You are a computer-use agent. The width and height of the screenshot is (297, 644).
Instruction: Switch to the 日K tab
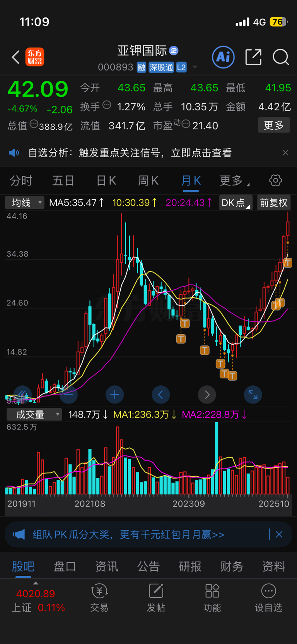click(x=106, y=180)
